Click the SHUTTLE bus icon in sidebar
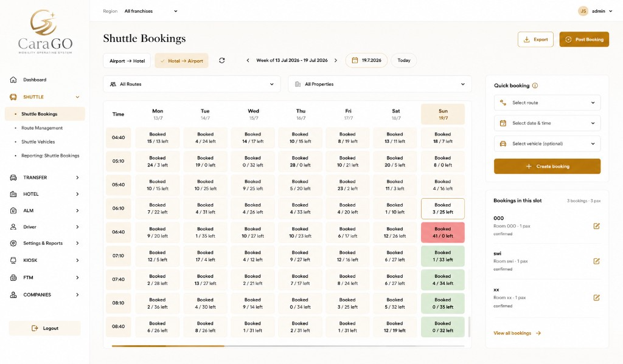Screen dimensions: 623x364 (13, 97)
